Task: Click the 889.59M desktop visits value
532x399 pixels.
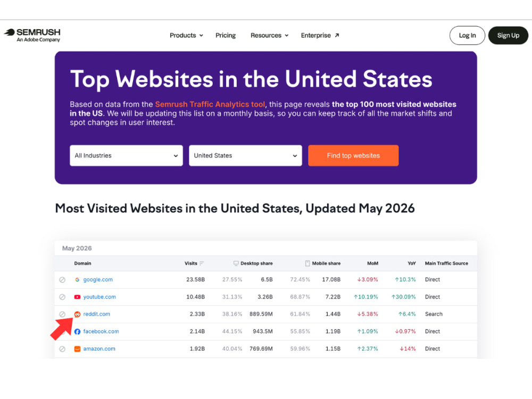Action: [261, 314]
